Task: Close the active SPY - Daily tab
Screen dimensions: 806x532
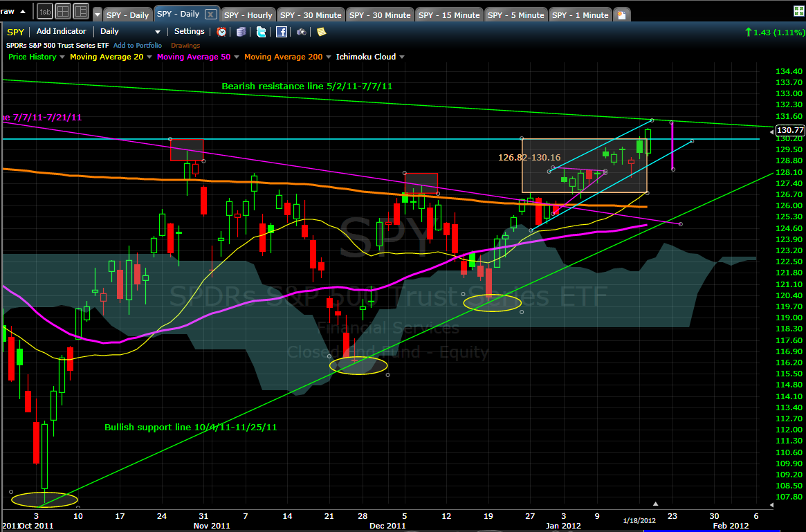Action: tap(210, 15)
